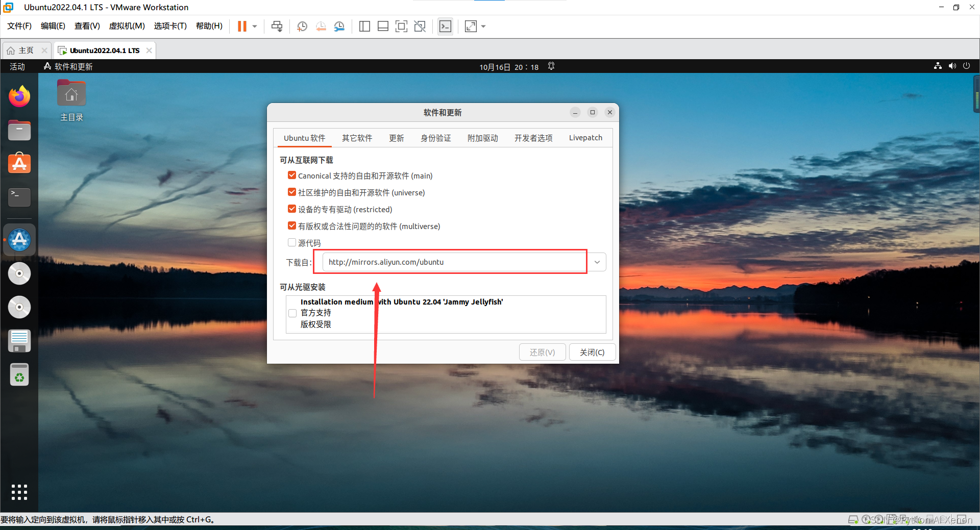
Task: Minimize the 软件和更新 dialog
Action: point(575,112)
